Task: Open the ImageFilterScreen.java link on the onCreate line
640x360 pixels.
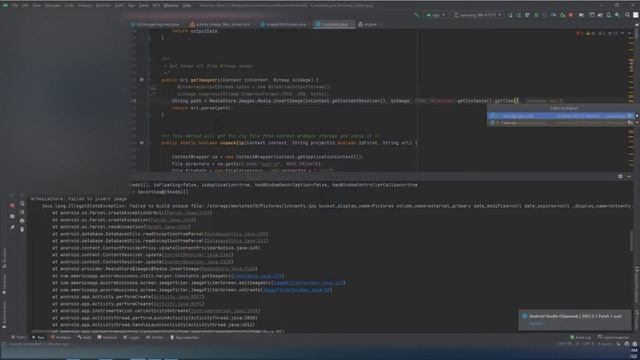Action: [x=297, y=290]
